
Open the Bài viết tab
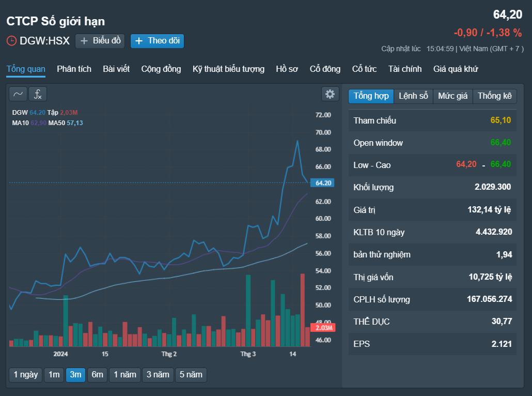pos(116,69)
